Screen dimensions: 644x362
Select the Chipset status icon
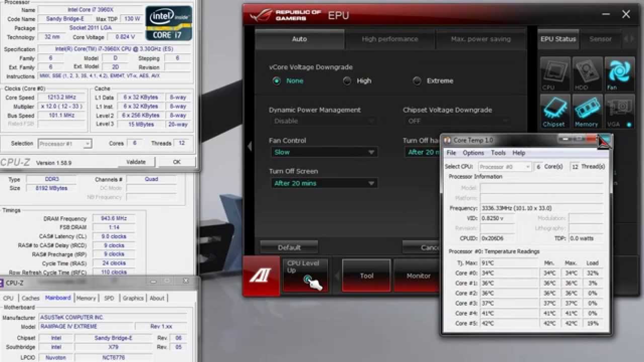click(555, 111)
